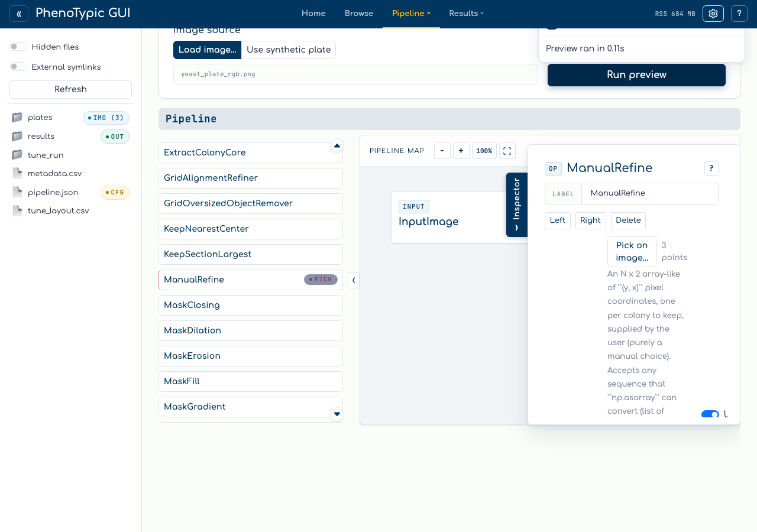Viewport: 757px width, 532px height.
Task: Open settings gear icon
Action: pos(713,14)
